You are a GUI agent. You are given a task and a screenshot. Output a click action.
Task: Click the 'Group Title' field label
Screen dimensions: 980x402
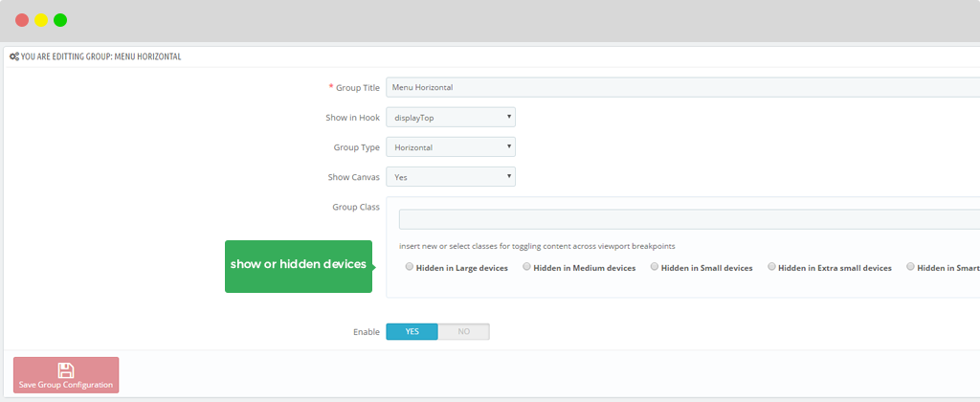[358, 87]
